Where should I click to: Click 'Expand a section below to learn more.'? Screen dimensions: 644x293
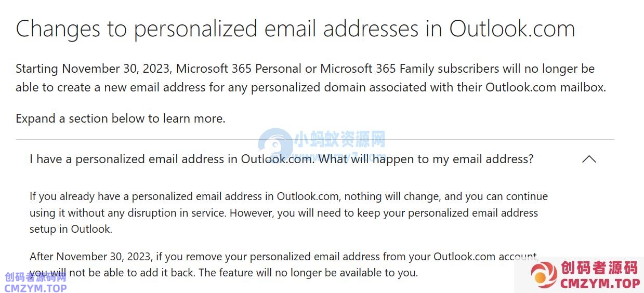point(120,118)
